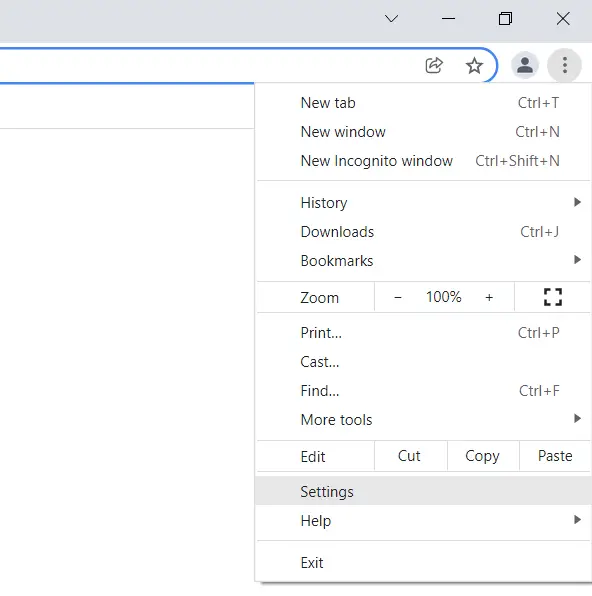Open Settings from the menu
This screenshot has width=592, height=596.
coord(424,491)
